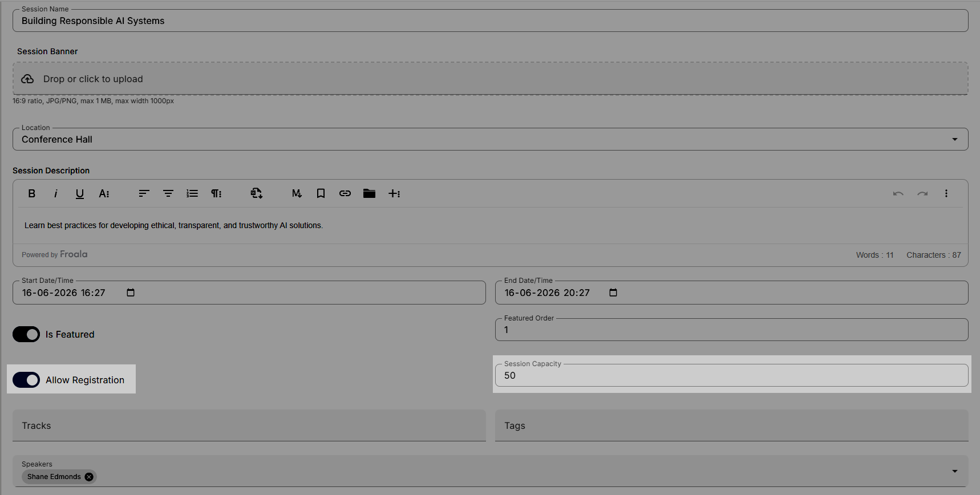Align description text to the left
The height and width of the screenshot is (495, 980).
(x=144, y=194)
